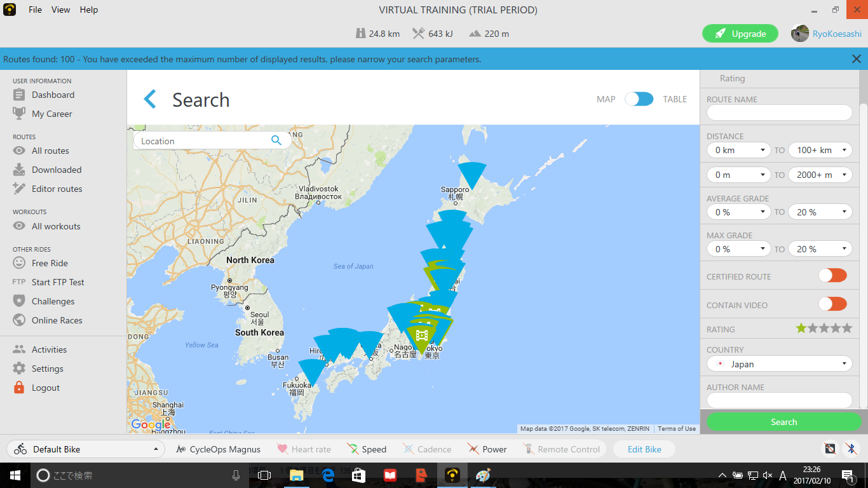
Task: Open Average Grade minimum 0 % dropdown
Action: [x=739, y=212]
